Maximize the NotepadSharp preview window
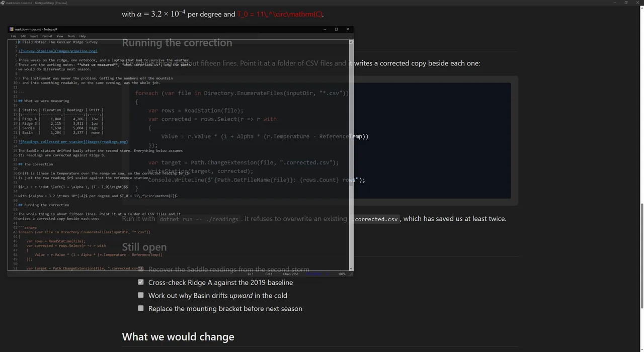 pyautogui.click(x=626, y=3)
